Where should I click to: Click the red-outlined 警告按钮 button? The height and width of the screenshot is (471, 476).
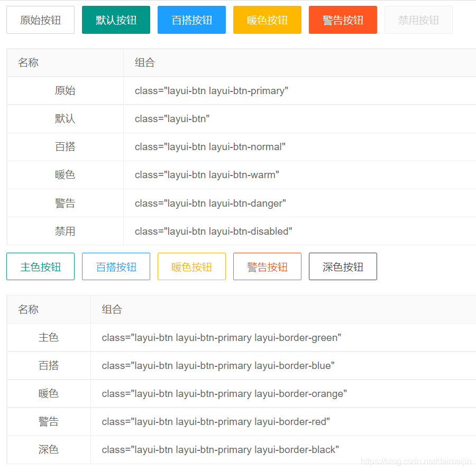coord(267,266)
